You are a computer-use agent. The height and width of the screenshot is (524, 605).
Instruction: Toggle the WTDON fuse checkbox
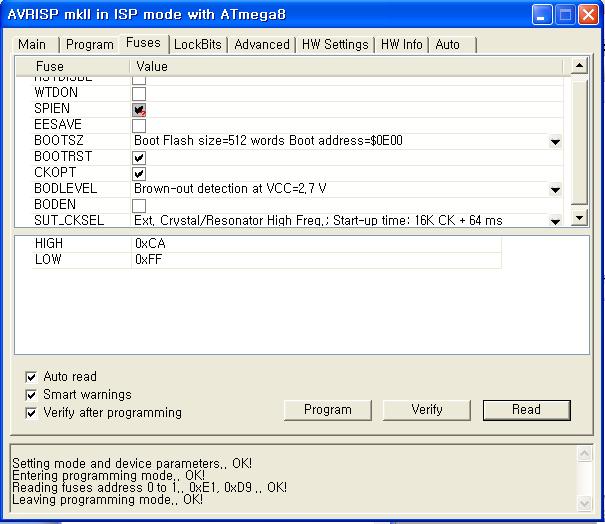139,93
